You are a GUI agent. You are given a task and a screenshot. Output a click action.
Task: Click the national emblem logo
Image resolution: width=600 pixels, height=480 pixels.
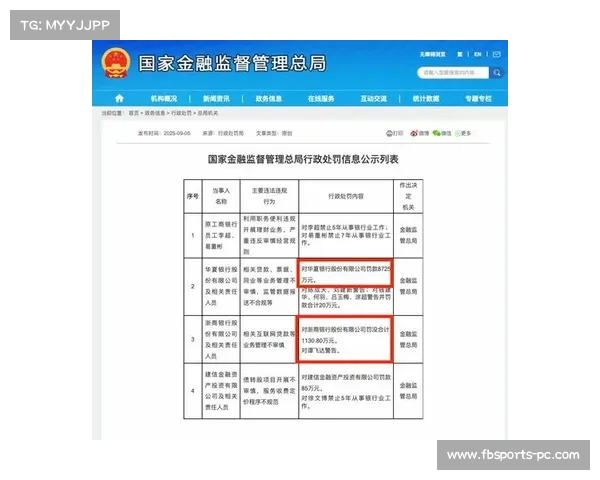pos(115,64)
